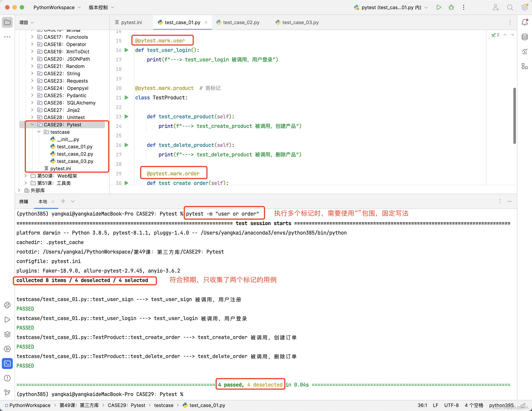This screenshot has height=411, width=532.
Task: Open editor tabs options kebab menu
Action: 510,22
